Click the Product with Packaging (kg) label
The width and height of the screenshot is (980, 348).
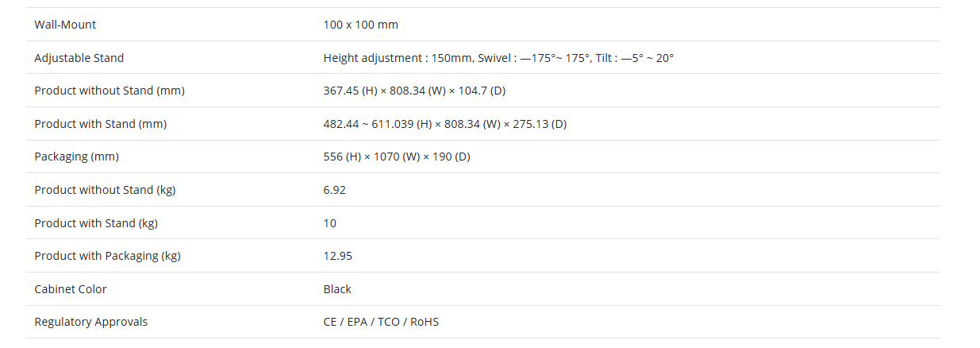[107, 256]
